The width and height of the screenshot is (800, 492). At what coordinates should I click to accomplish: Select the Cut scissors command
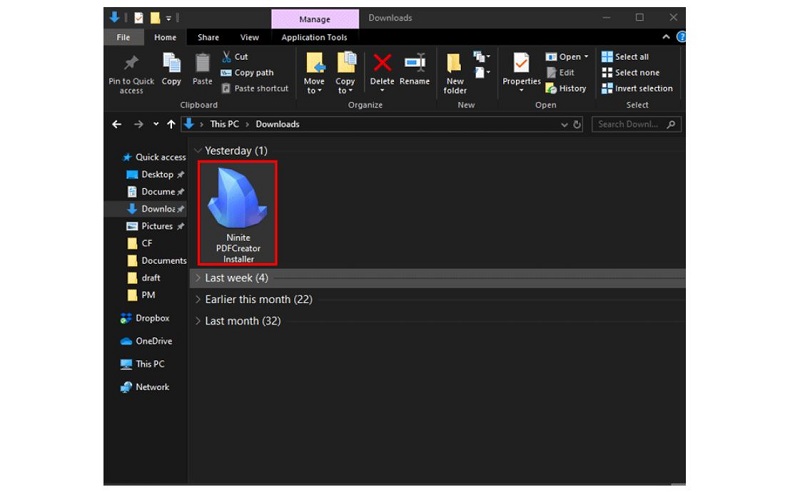coord(235,57)
